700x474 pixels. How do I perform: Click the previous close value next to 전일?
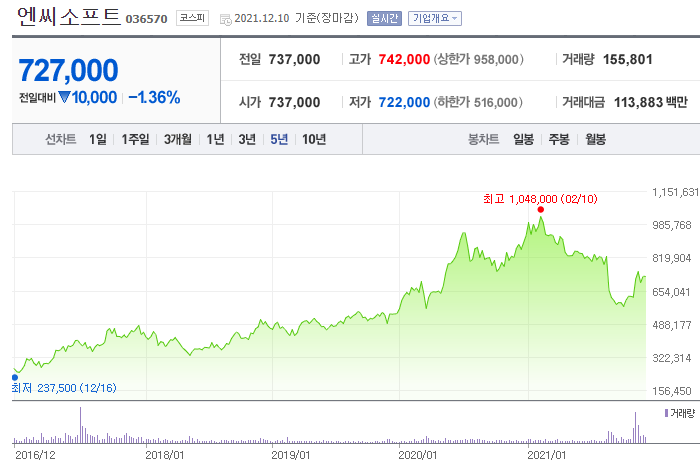coord(294,59)
